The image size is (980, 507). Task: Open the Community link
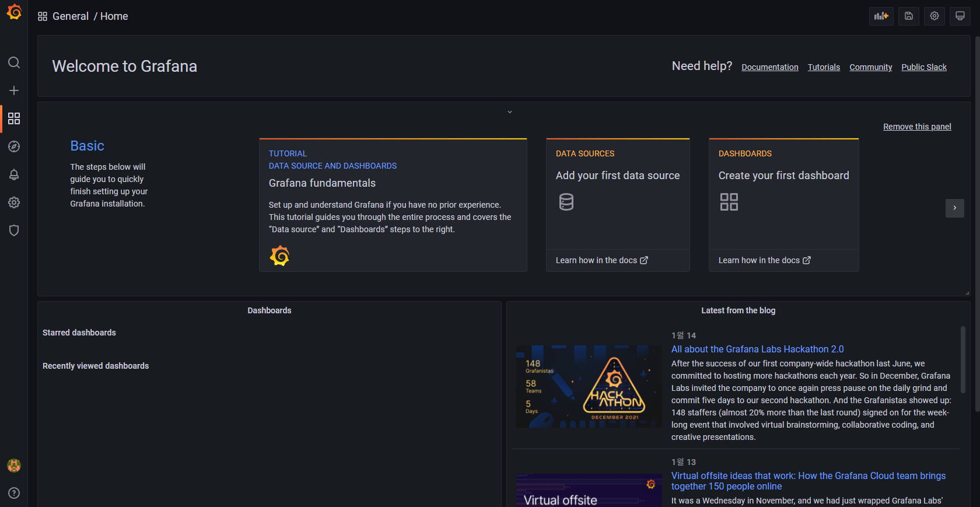pyautogui.click(x=871, y=67)
